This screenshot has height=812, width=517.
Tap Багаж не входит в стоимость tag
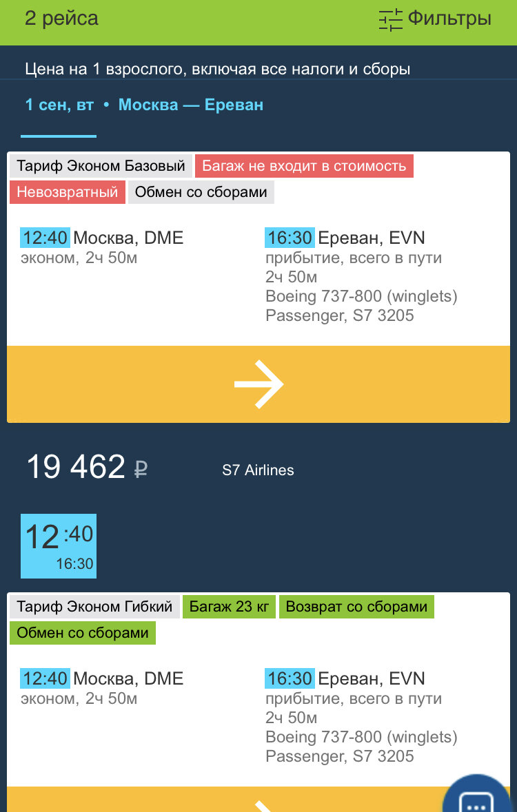click(x=304, y=166)
